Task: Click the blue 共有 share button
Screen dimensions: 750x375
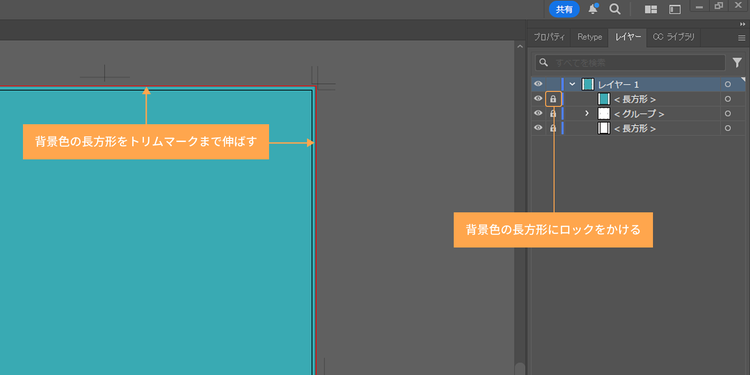Action: [564, 10]
